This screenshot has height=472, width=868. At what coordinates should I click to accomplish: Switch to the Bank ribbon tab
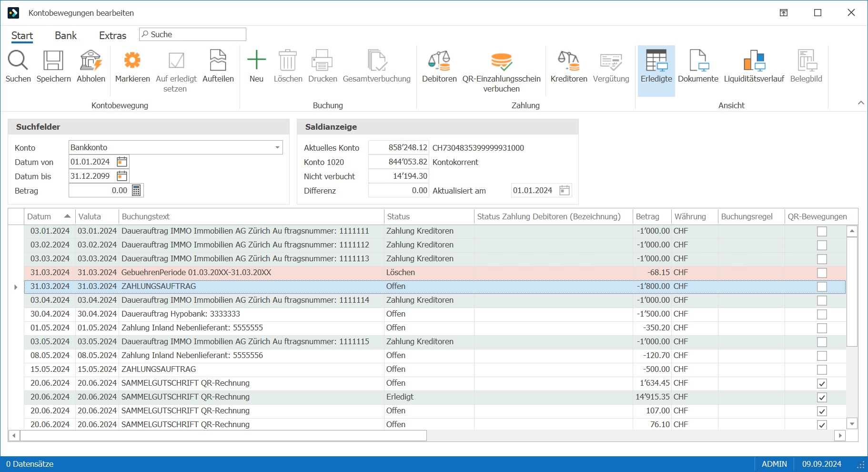pos(66,36)
